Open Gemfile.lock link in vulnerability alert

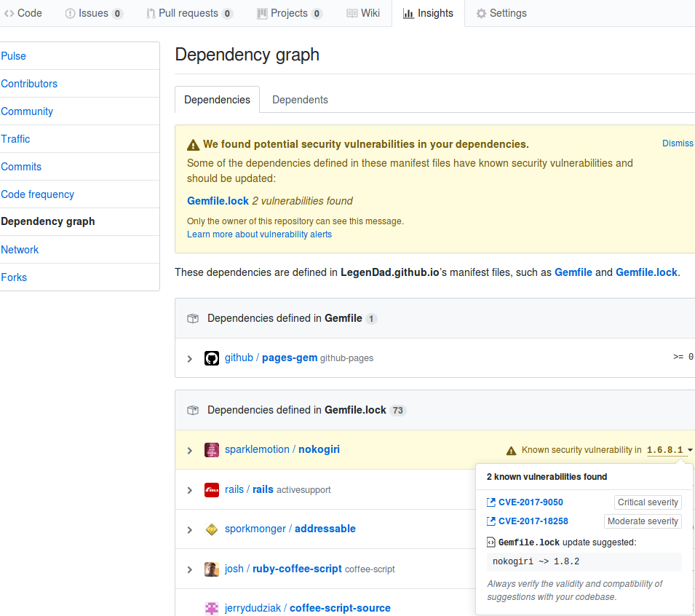[218, 201]
